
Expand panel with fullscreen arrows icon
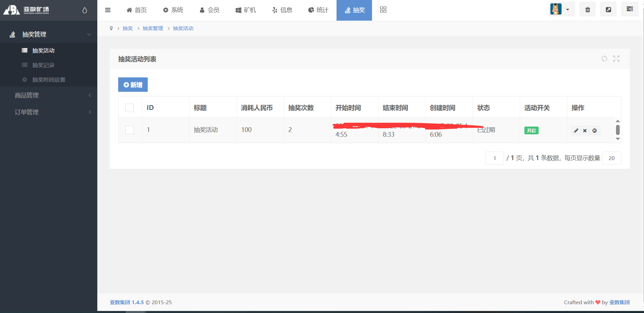point(616,59)
